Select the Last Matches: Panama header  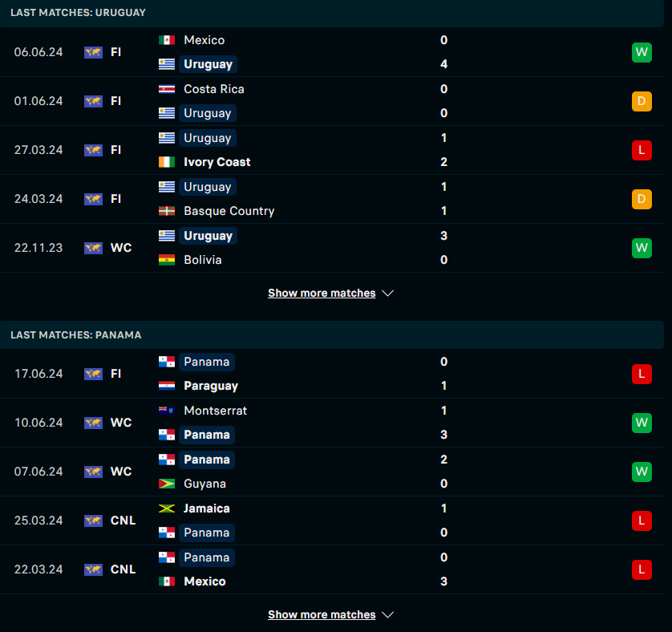point(76,335)
